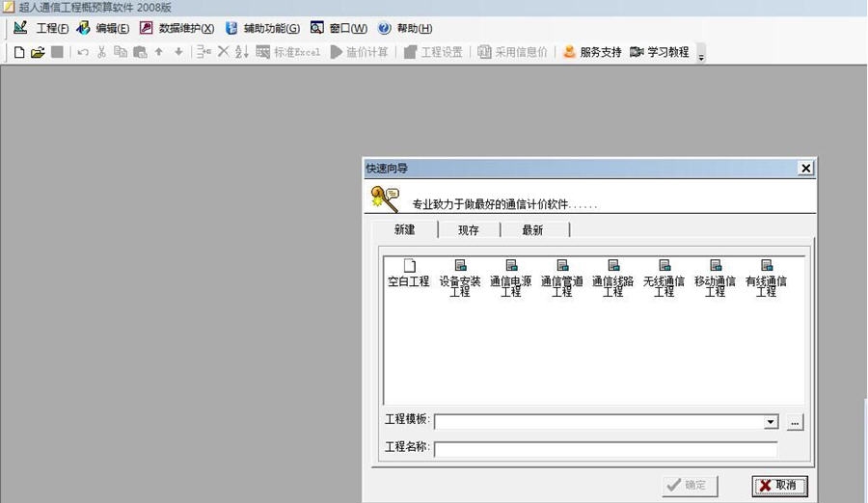Click the New file toolbar icon
The height and width of the screenshot is (503, 868).
tap(19, 52)
